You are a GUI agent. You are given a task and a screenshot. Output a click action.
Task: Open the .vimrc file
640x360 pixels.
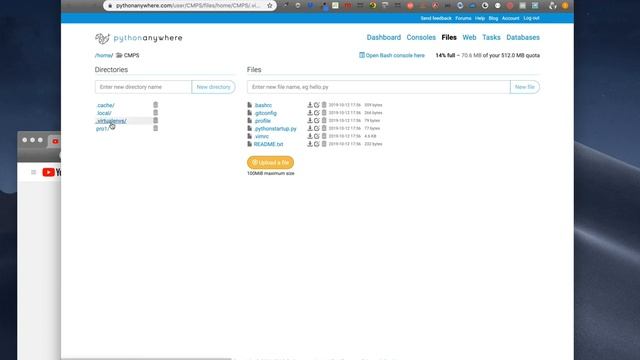click(261, 136)
